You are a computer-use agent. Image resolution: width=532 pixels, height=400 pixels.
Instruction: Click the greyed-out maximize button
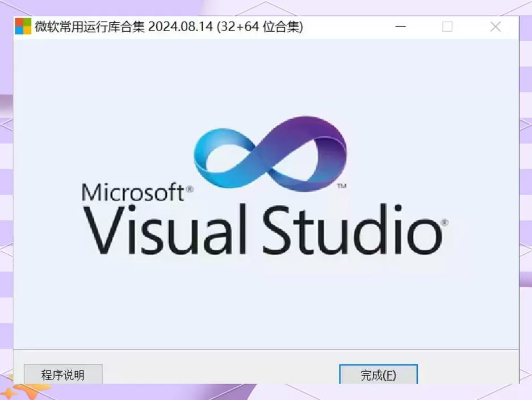click(x=447, y=27)
